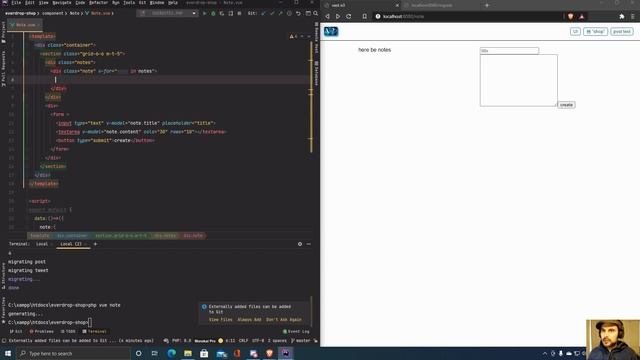Image resolution: width=640 pixels, height=360 pixels.
Task: Open browser extensions puzzle icon
Action: click(622, 16)
